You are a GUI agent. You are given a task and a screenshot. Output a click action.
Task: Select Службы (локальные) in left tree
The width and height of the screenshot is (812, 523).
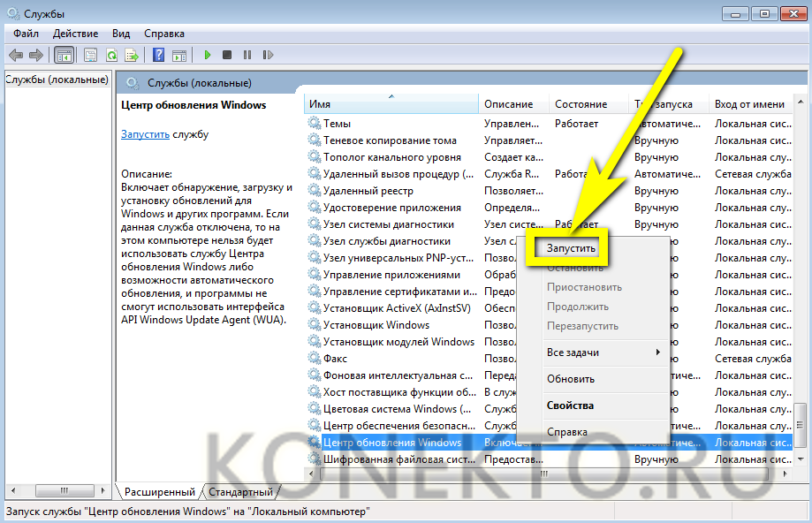click(x=57, y=80)
